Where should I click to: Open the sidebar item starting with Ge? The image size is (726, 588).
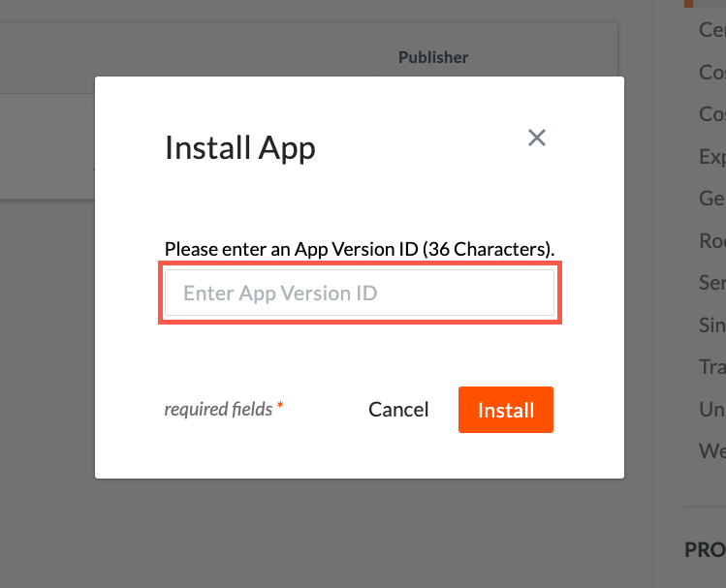point(712,199)
